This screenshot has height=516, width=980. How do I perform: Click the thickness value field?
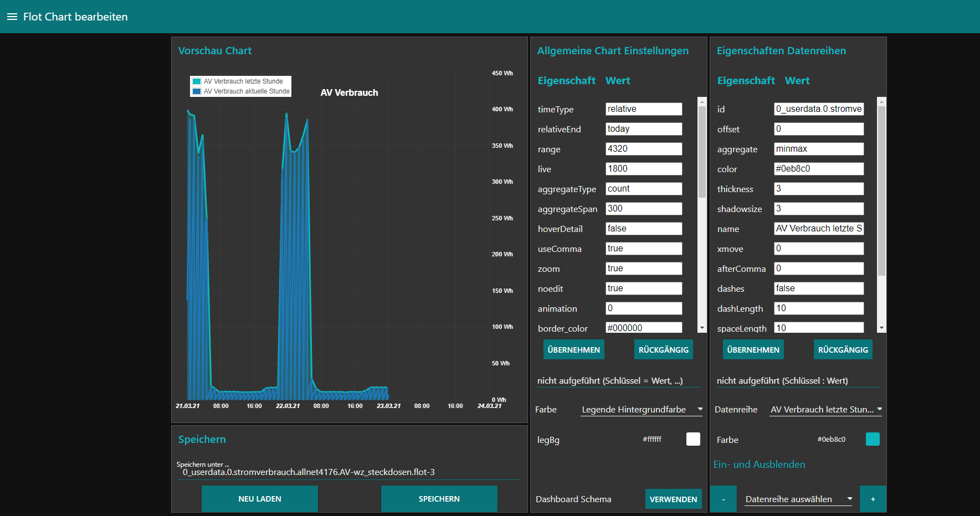819,189
